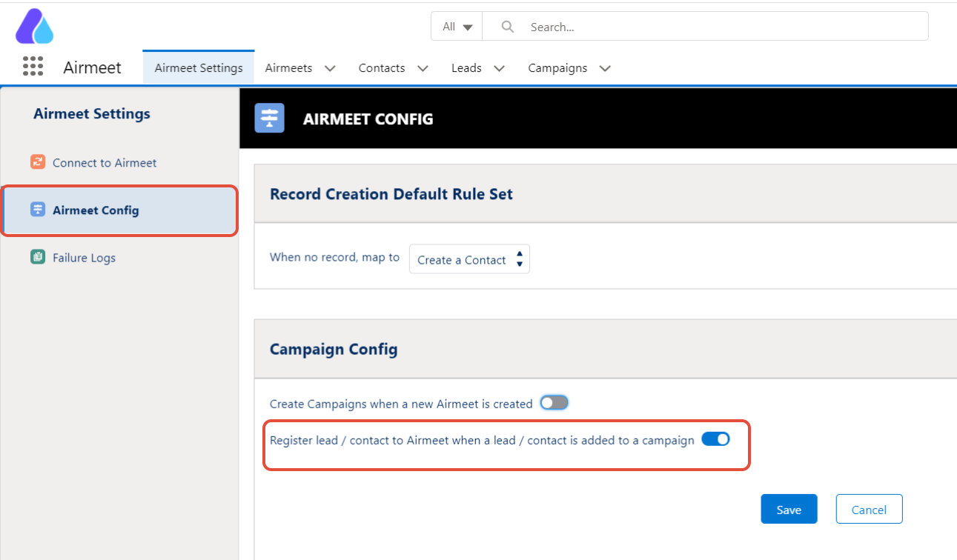Click the Campaign Config heading

[334, 349]
